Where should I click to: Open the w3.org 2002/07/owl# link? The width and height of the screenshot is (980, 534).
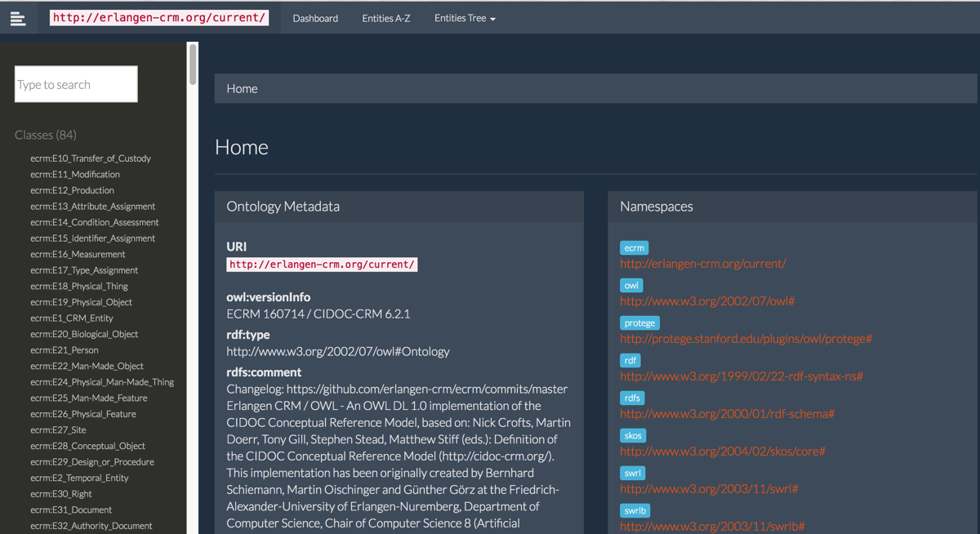point(707,301)
